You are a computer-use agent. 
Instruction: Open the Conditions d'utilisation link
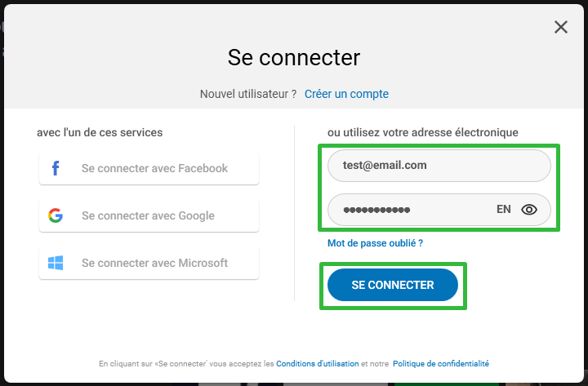click(317, 363)
